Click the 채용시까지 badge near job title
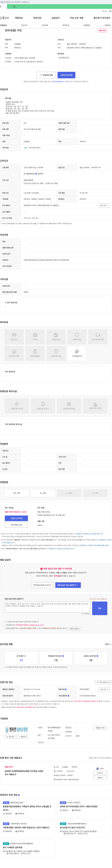 (x=102, y=30)
